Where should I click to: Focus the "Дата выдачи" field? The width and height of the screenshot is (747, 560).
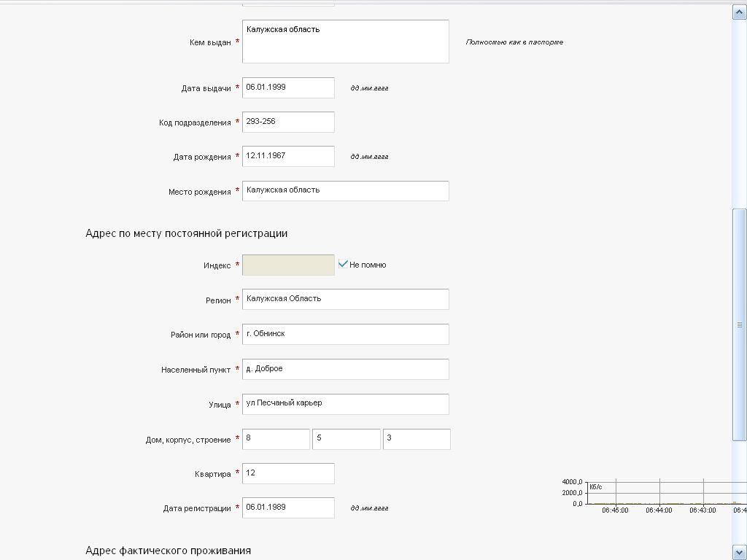tap(288, 87)
